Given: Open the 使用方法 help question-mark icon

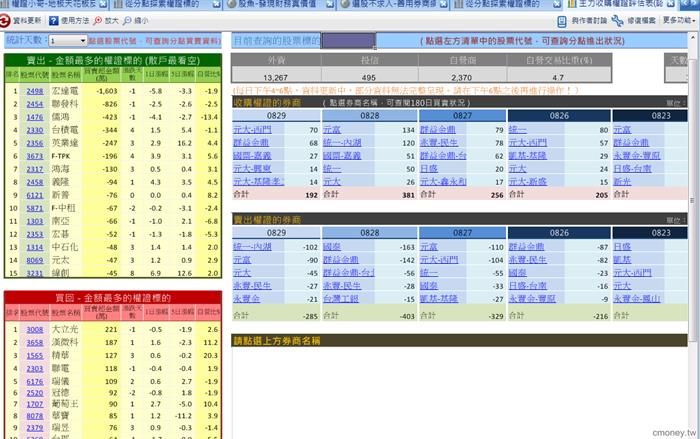Looking at the screenshot, I should (54, 21).
